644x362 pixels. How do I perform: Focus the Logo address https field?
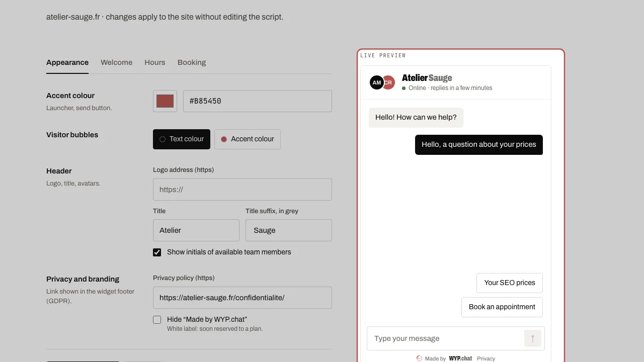[243, 190]
